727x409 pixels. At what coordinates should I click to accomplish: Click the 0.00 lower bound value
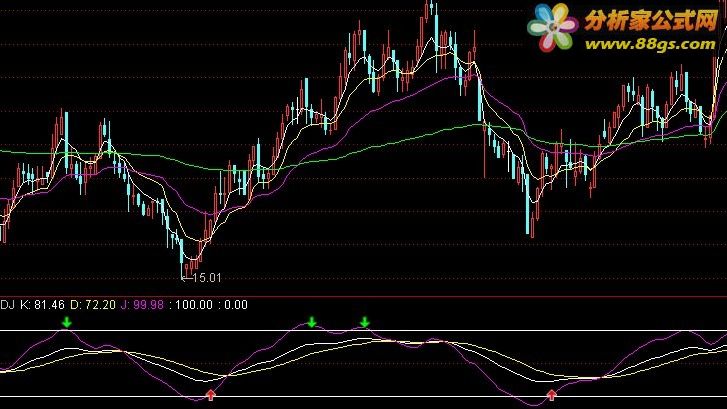[x=236, y=305]
